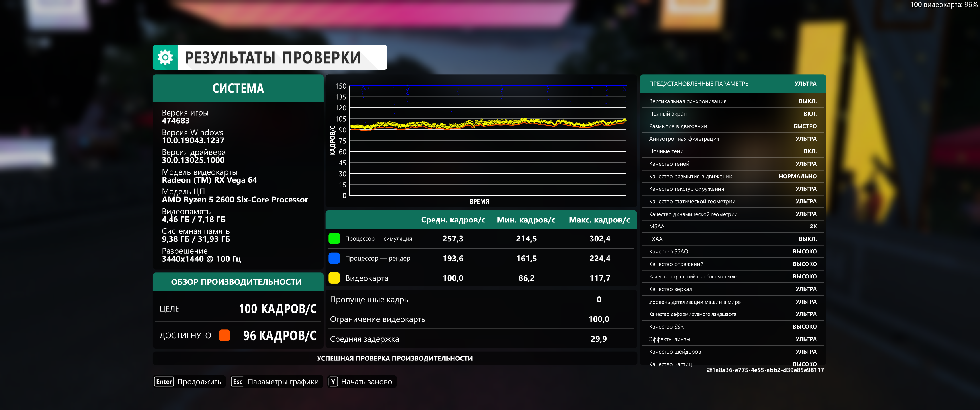Click the orange Достигнуто indicator square
Image resolution: width=980 pixels, height=410 pixels.
224,335
